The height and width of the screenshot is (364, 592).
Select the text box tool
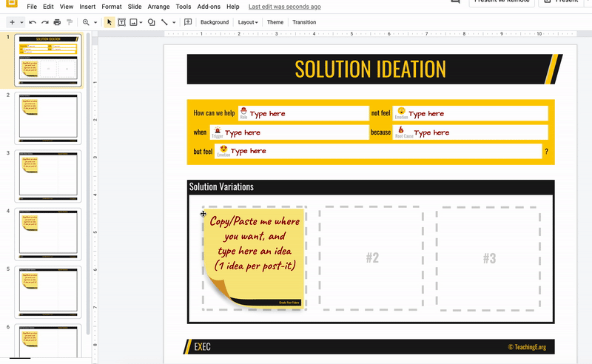(x=121, y=22)
